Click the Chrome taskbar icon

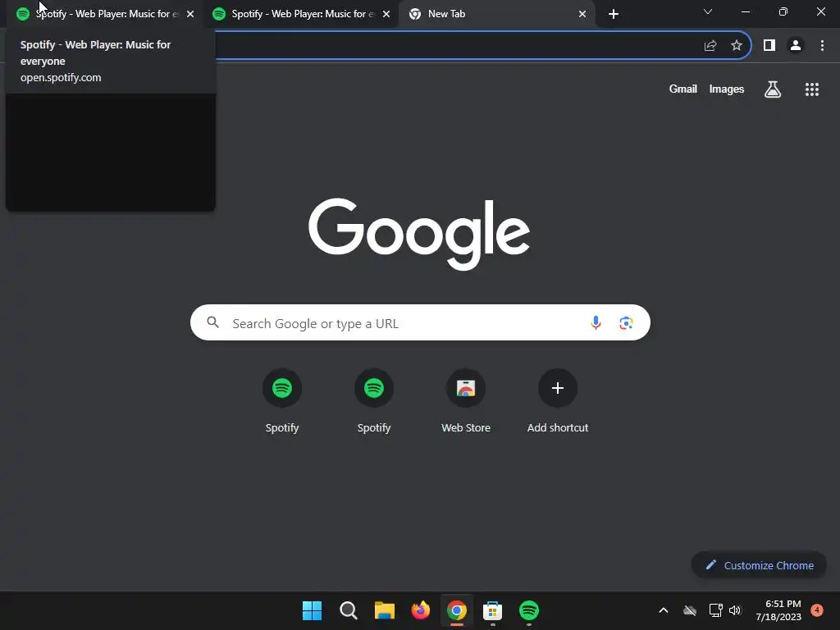click(x=457, y=610)
